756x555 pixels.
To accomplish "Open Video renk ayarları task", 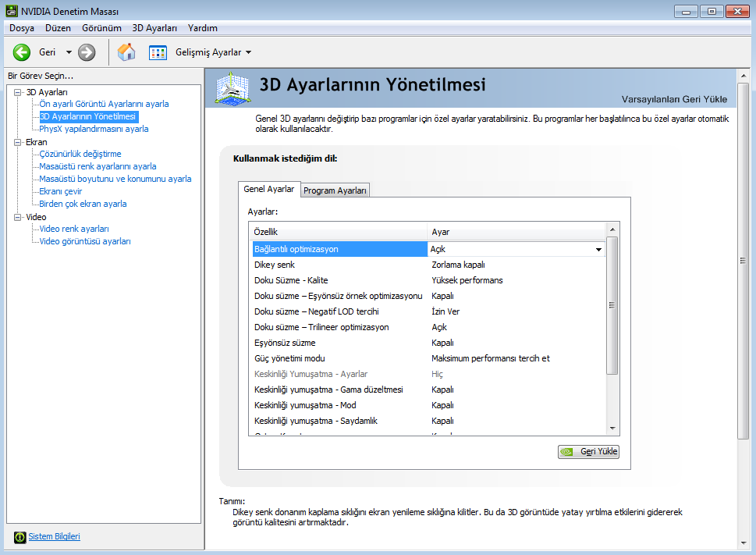I will [74, 229].
